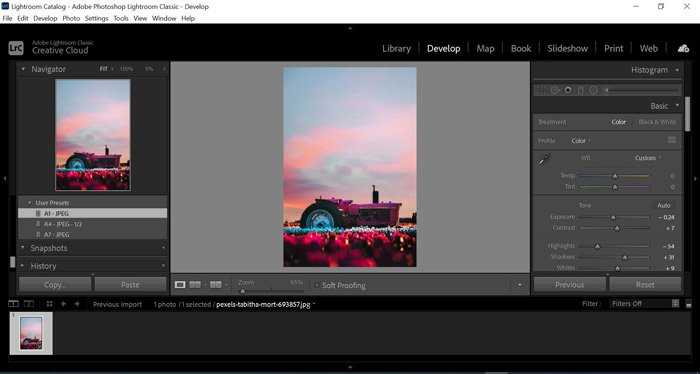Hide right panel via right edge arrow
Image resolution: width=700 pixels, height=374 pixels.
[696, 179]
